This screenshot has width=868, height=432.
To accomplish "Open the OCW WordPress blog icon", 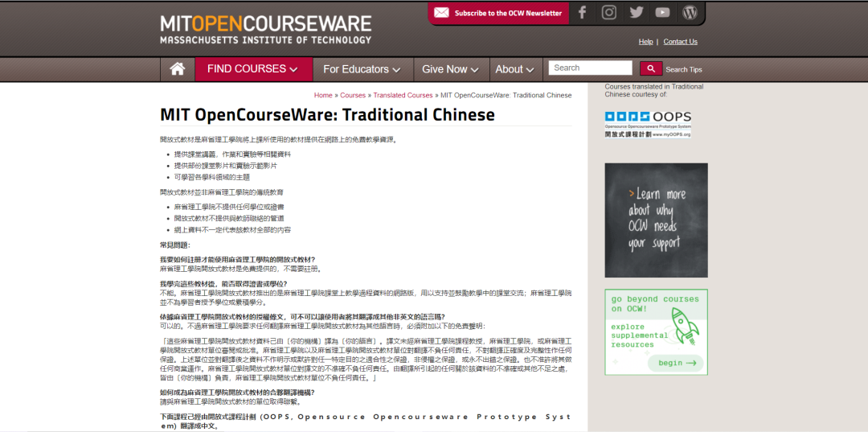I will click(x=690, y=13).
